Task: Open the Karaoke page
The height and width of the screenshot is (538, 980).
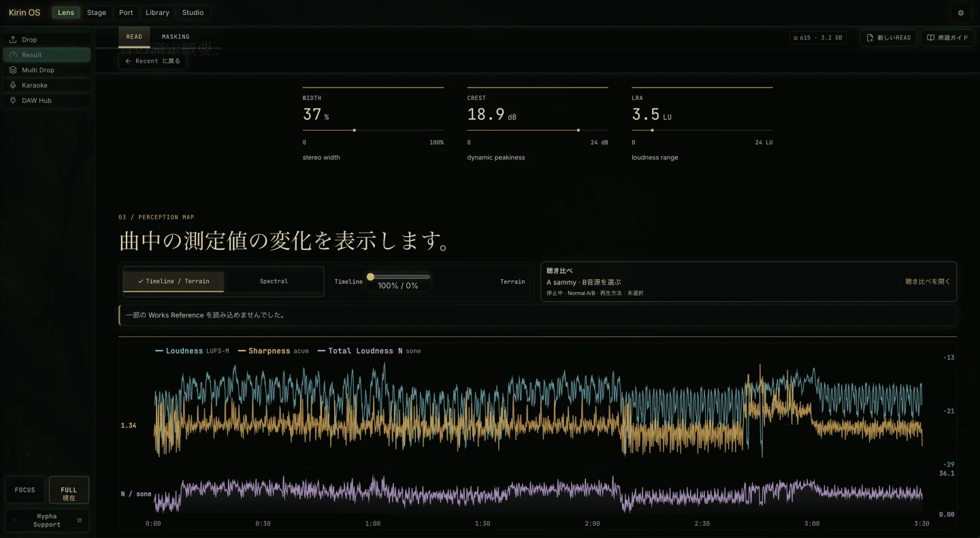Action: tap(47, 85)
